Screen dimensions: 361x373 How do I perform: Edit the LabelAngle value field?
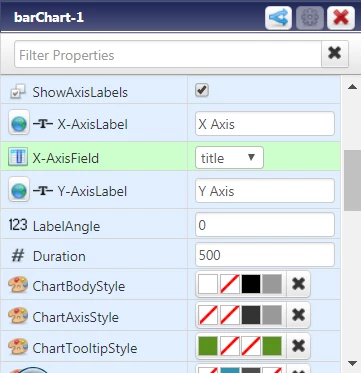(265, 225)
